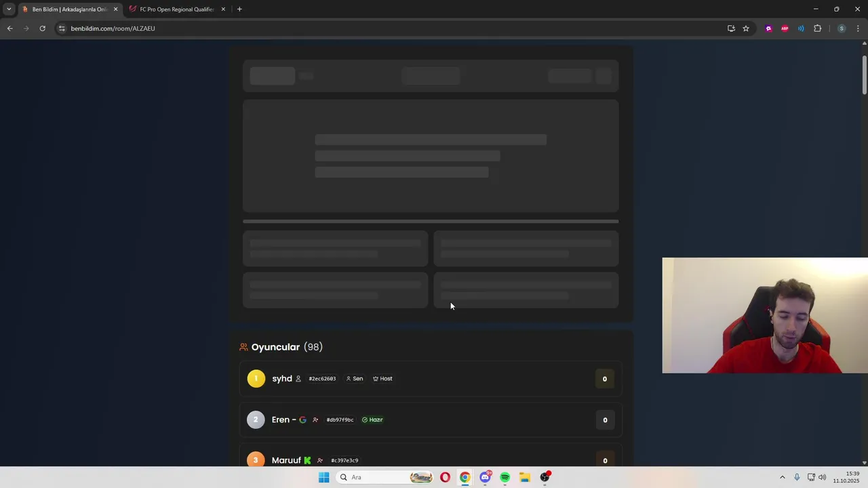Open the tab search dropdown
This screenshot has height=488, width=868.
click(9, 9)
